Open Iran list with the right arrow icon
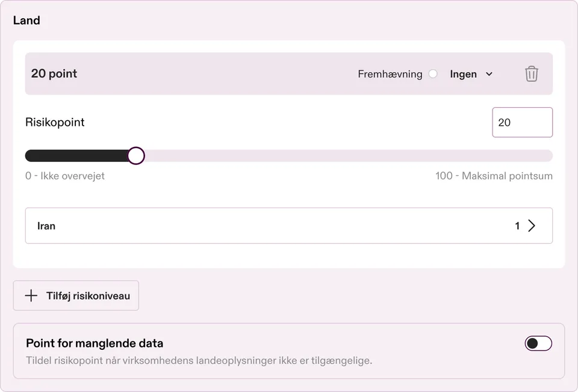The width and height of the screenshot is (578, 392). click(x=532, y=226)
